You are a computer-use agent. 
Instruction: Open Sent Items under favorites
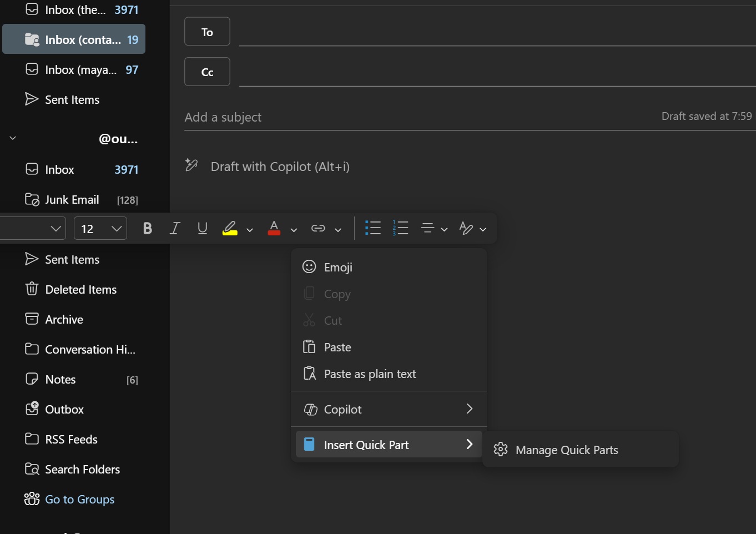[74, 99]
